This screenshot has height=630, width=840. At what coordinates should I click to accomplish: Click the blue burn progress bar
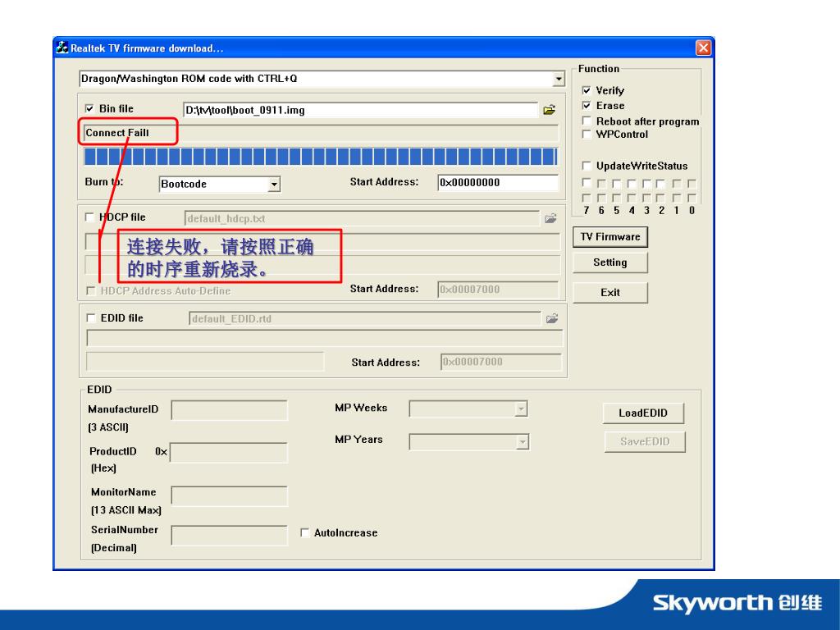(x=321, y=157)
